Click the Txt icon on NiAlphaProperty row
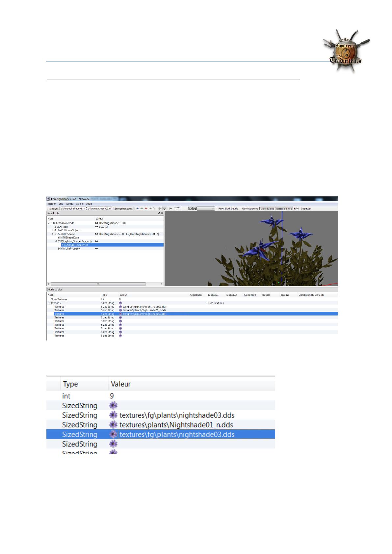392x554 pixels. pos(96,248)
